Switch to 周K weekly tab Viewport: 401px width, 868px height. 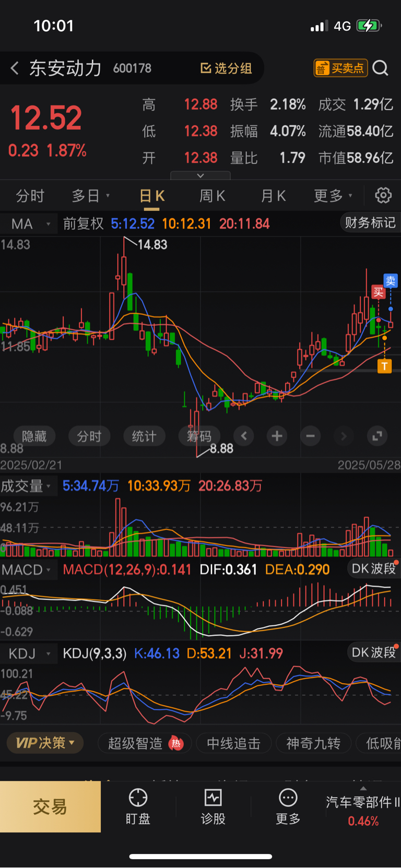(212, 196)
